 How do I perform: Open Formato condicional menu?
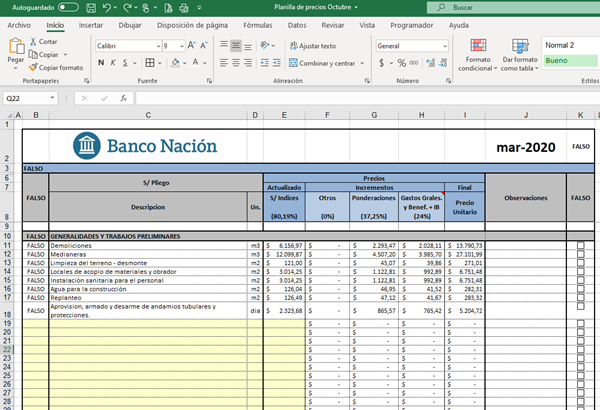point(479,54)
